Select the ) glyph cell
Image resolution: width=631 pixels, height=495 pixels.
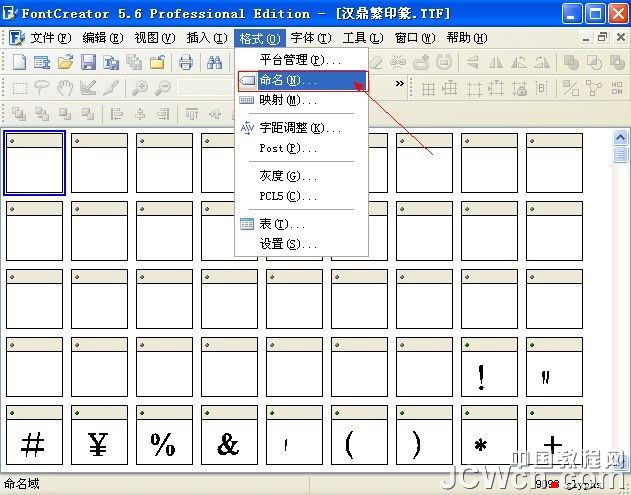pyautogui.click(x=424, y=435)
